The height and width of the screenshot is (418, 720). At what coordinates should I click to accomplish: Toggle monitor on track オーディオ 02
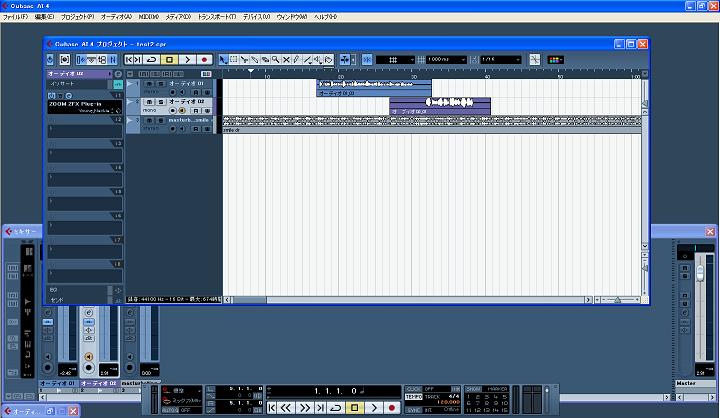(x=182, y=110)
